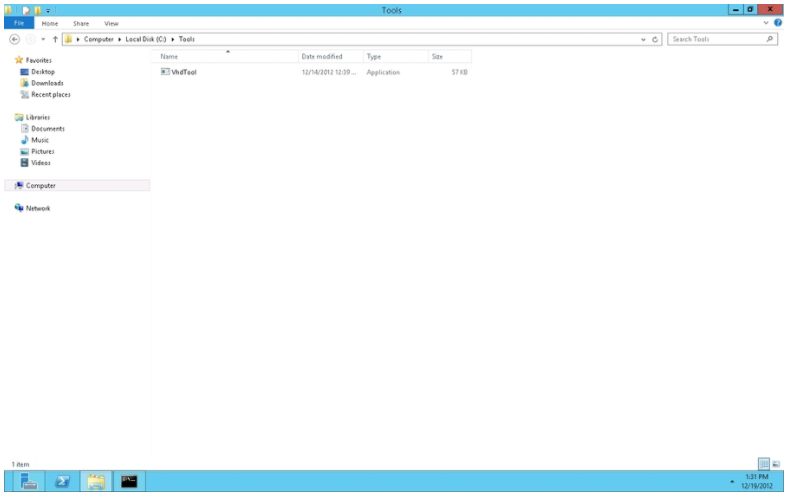Image resolution: width=790 pixels, height=497 pixels.
Task: Click the '1 item' status bar text
Action: 20,464
